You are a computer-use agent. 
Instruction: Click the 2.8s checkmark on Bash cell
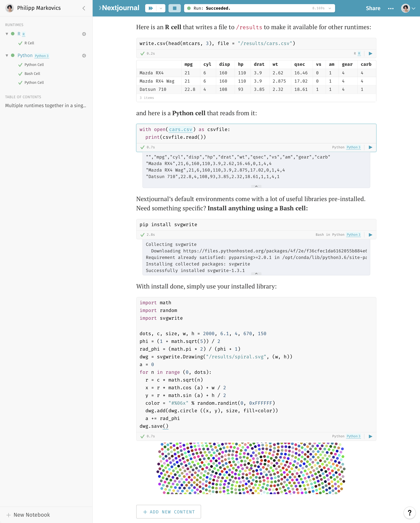tap(142, 235)
